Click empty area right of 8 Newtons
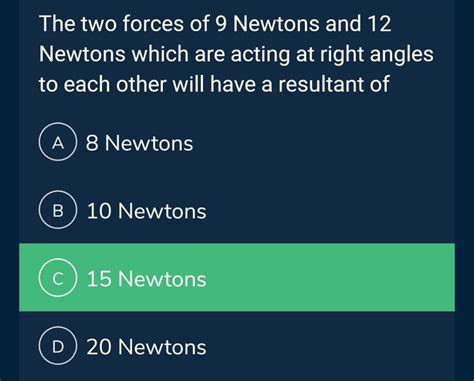 [x=323, y=143]
